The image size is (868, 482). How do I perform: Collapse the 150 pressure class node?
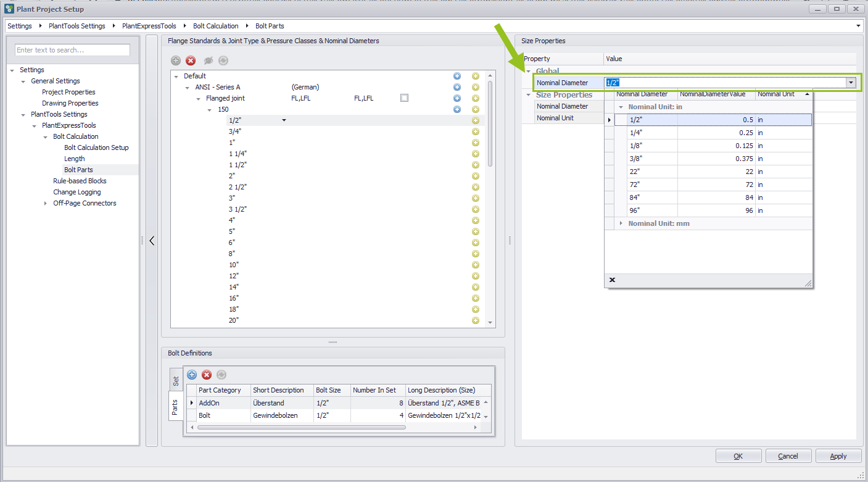click(210, 110)
